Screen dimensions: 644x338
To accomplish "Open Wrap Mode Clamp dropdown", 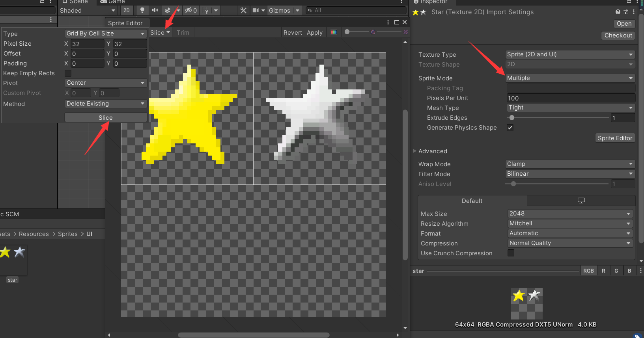I will pyautogui.click(x=570, y=164).
